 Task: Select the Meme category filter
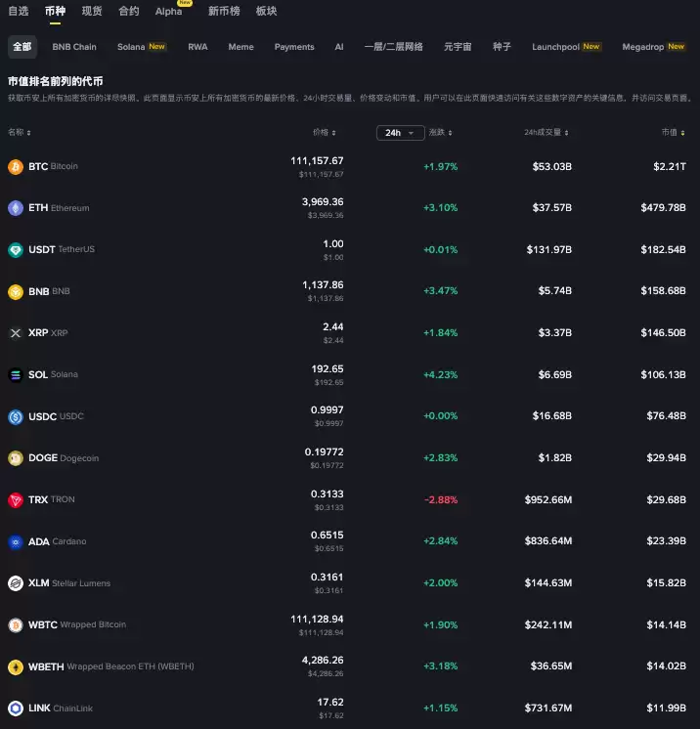click(241, 47)
